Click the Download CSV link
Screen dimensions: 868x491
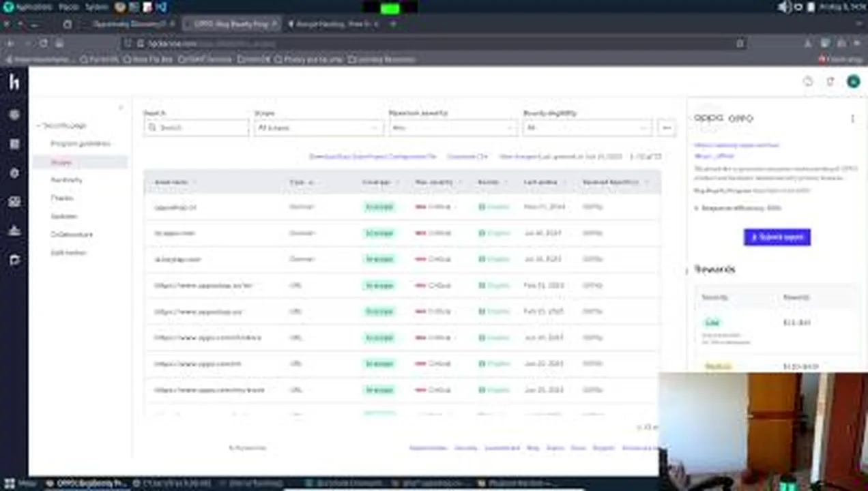click(467, 156)
